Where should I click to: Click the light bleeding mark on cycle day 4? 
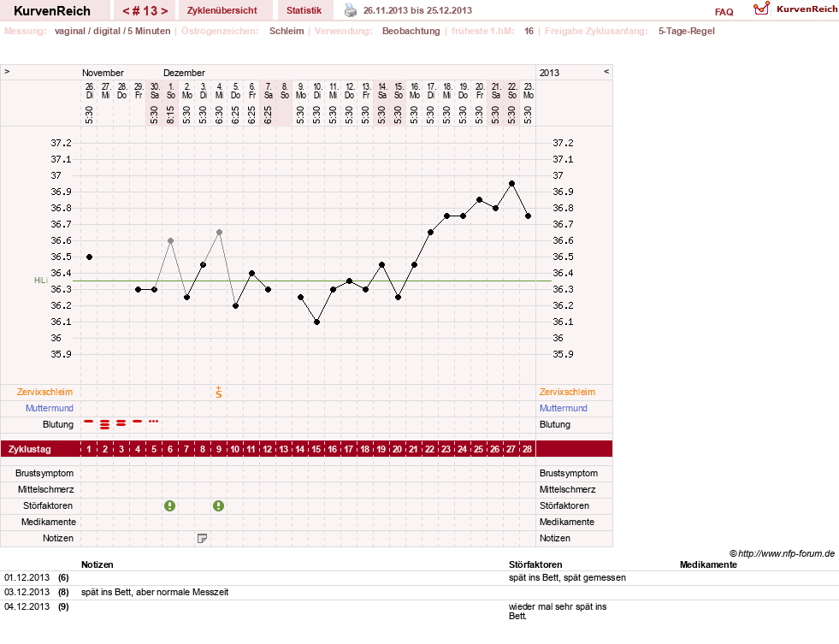138,422
